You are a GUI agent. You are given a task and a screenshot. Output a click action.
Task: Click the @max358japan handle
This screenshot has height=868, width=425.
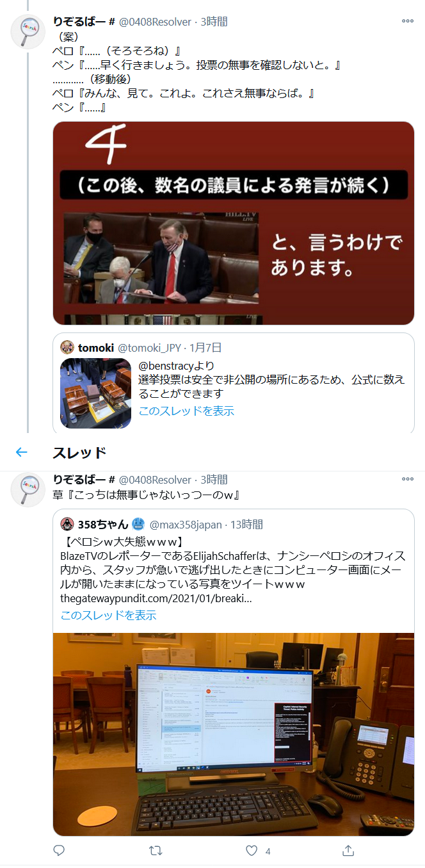pos(185,525)
